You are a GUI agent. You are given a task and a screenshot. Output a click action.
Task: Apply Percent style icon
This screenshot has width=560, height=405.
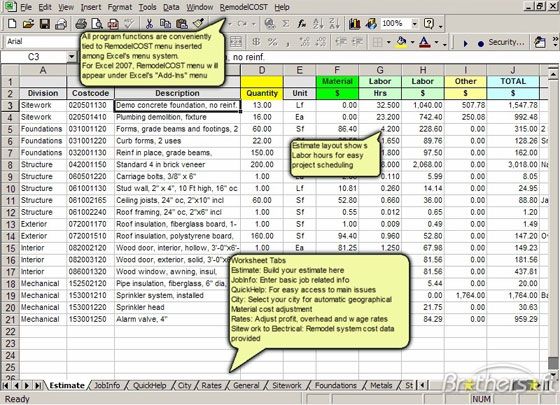[x=272, y=42]
